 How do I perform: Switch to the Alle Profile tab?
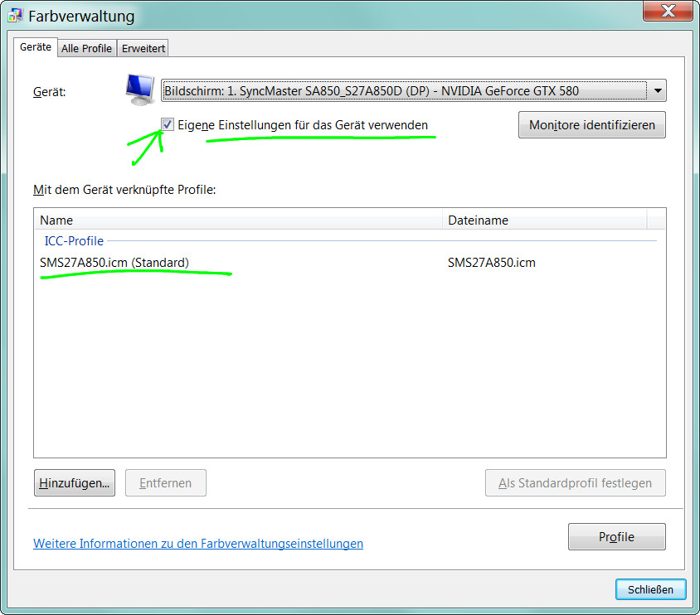86,48
